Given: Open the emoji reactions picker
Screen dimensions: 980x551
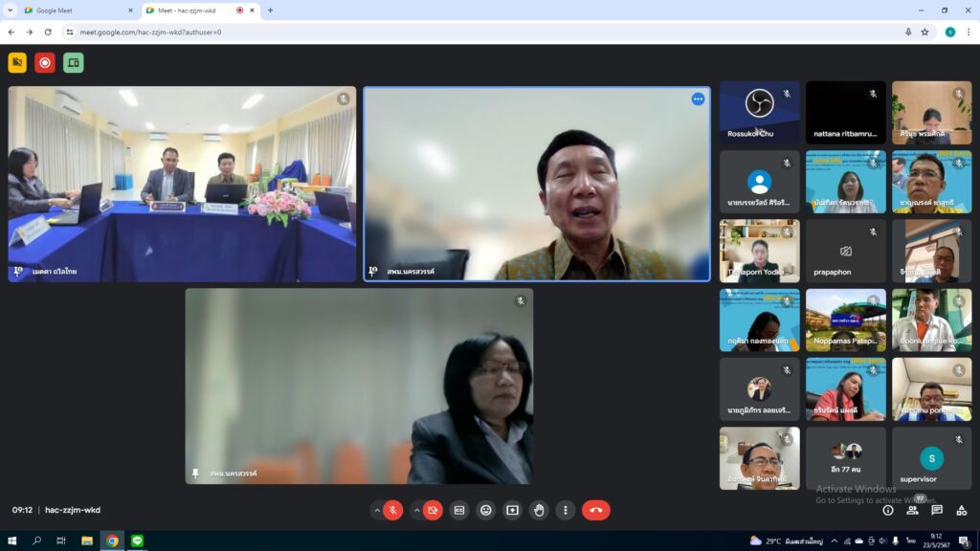Looking at the screenshot, I should click(486, 510).
